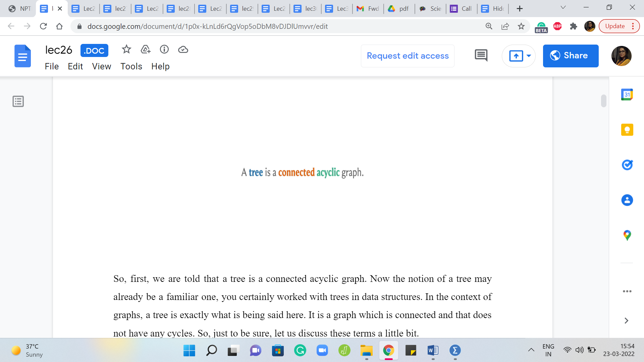This screenshot has height=362, width=644.
Task: Check the cloud save status icon
Action: [x=183, y=50]
